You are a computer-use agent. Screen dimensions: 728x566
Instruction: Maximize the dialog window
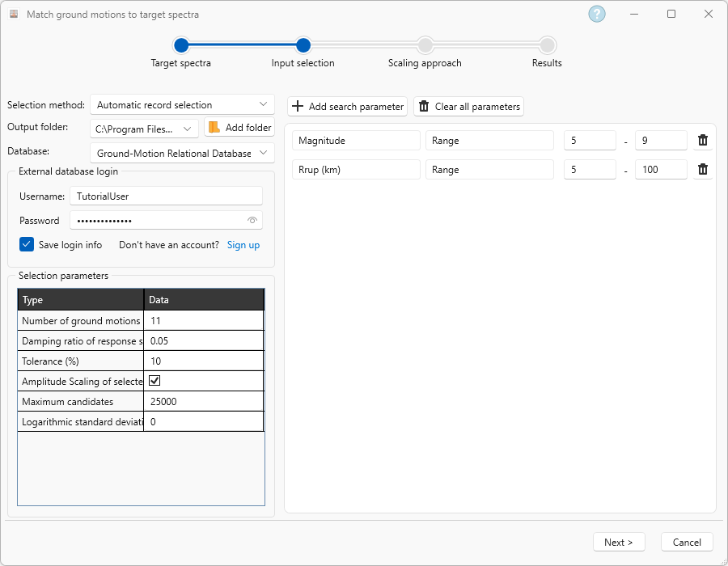coord(671,14)
